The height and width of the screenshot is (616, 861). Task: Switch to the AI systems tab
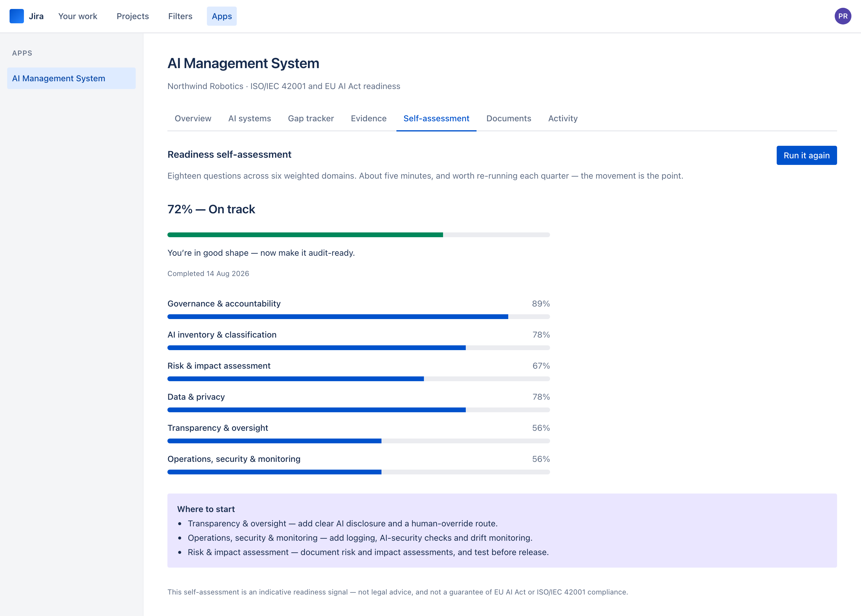tap(249, 118)
